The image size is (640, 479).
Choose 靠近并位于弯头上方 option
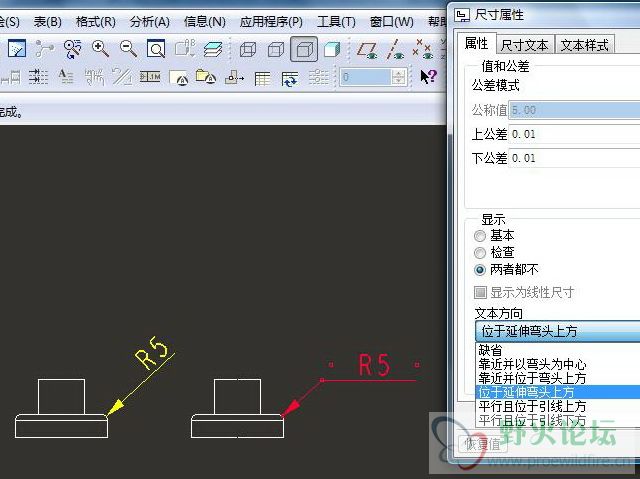tap(558, 378)
